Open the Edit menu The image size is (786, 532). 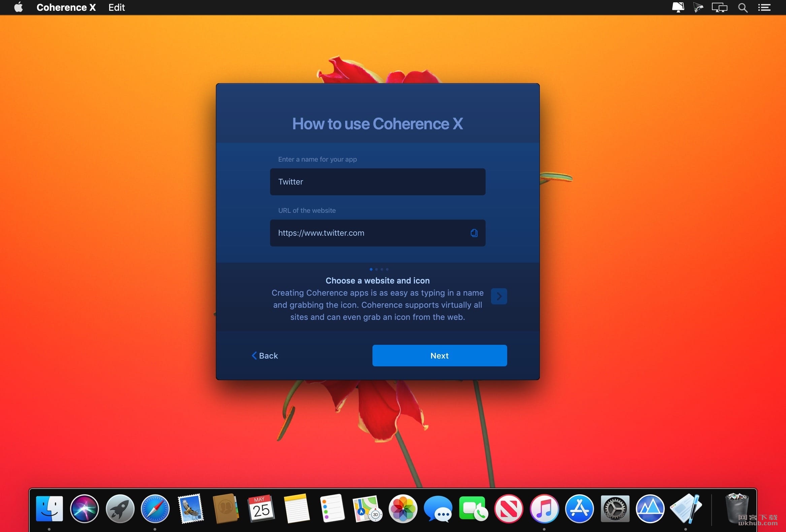click(x=116, y=7)
